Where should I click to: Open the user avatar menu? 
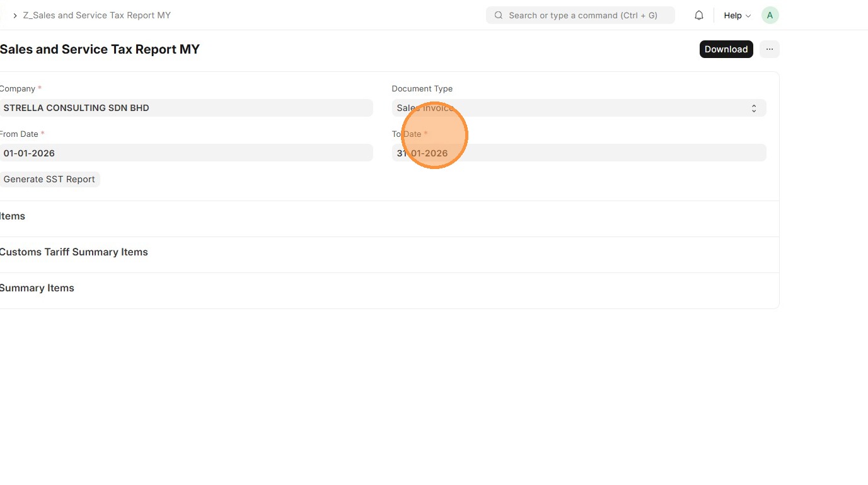click(770, 15)
